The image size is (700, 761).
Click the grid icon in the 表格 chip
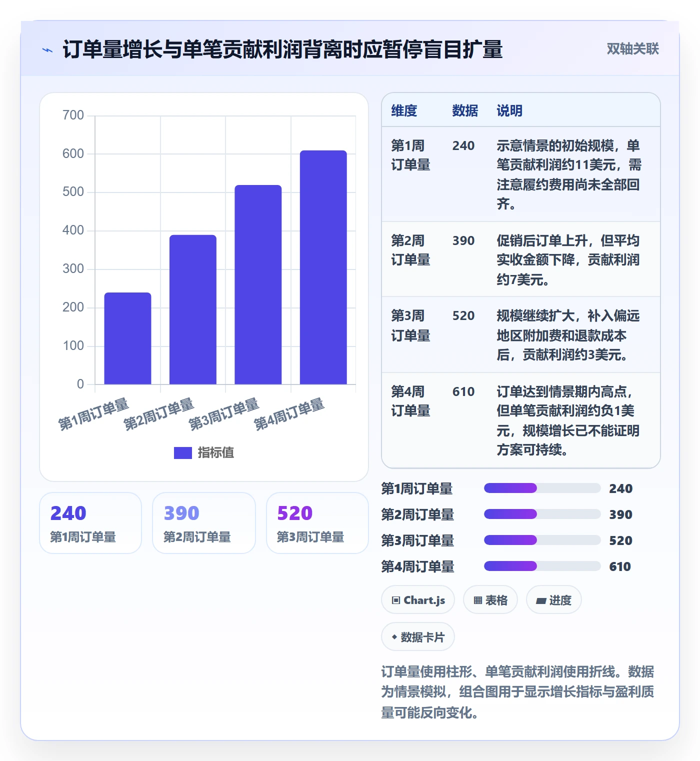pyautogui.click(x=478, y=600)
